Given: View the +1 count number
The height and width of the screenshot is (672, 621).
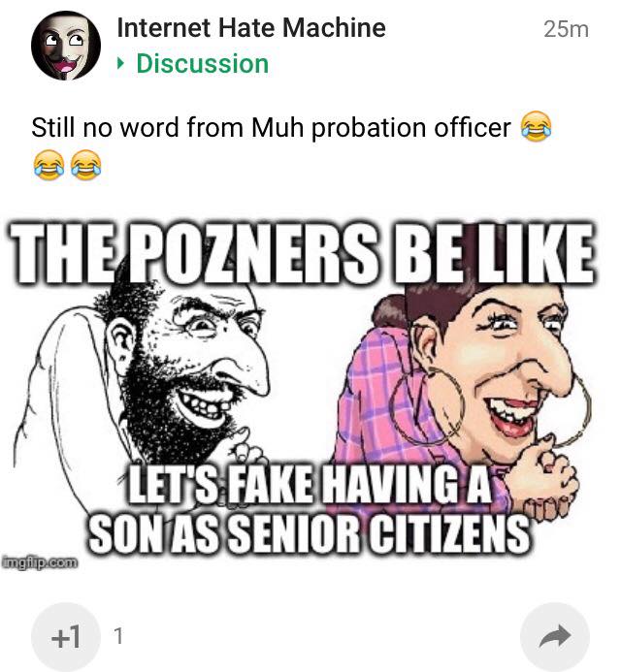Looking at the screenshot, I should (x=118, y=636).
